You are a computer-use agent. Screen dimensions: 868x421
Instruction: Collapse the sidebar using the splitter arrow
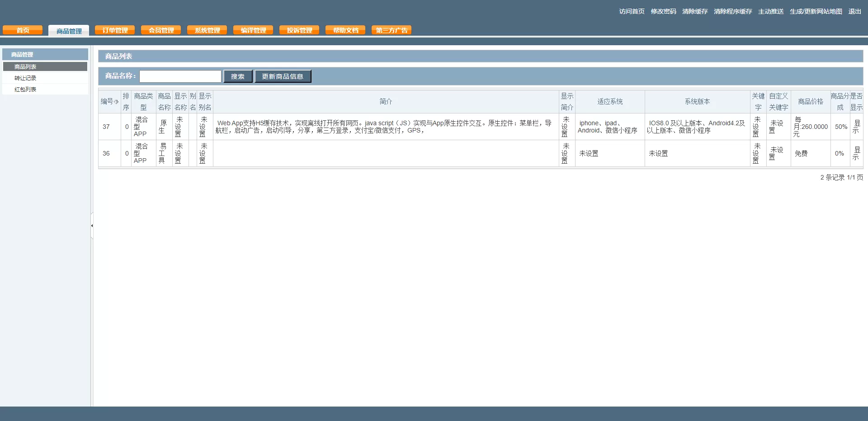coord(92,226)
